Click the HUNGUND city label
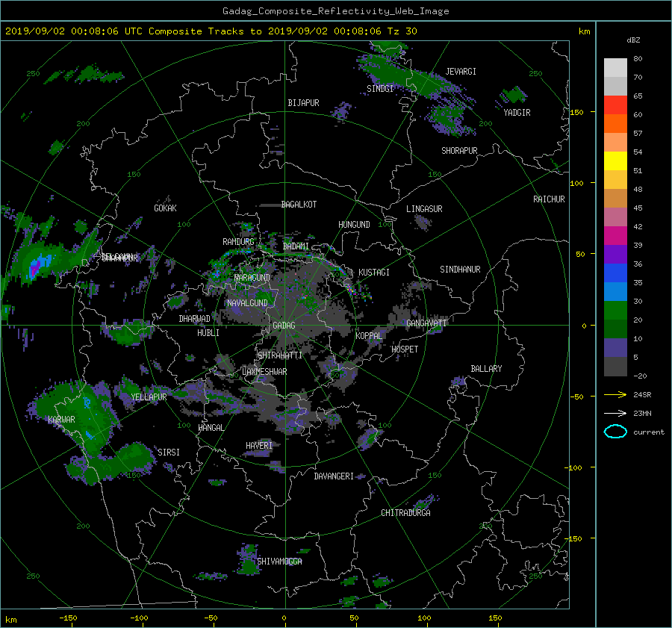 tap(354, 225)
